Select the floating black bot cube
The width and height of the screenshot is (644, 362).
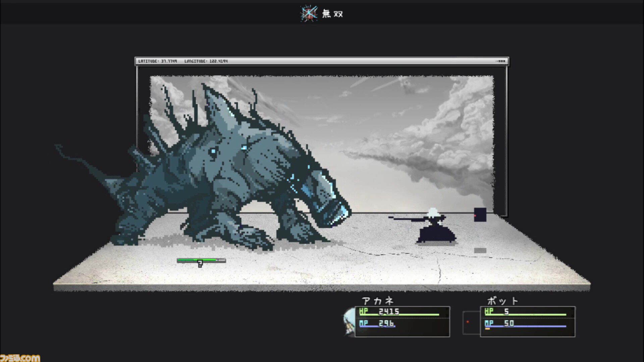[x=480, y=215]
